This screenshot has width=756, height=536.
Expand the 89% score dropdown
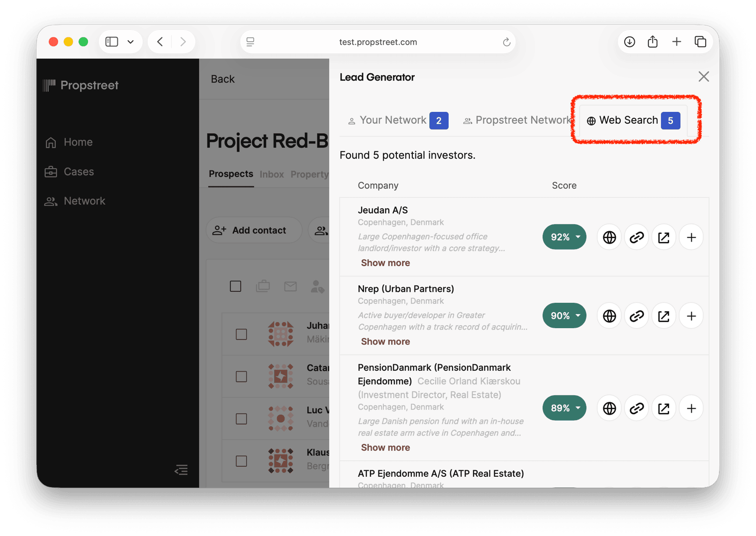(565, 408)
